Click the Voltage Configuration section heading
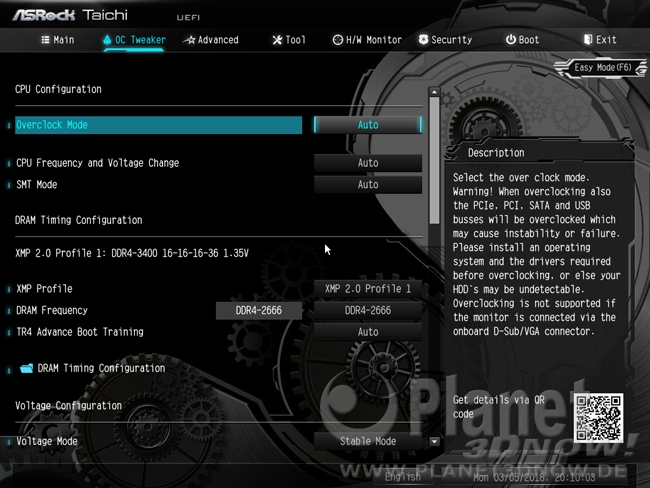 click(x=68, y=405)
